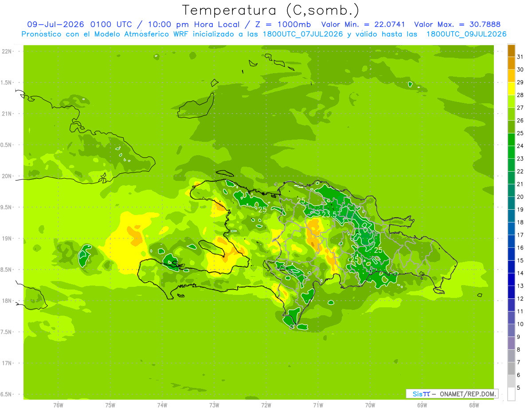Click the Valor Max. = 30.7888 text

click(x=457, y=24)
